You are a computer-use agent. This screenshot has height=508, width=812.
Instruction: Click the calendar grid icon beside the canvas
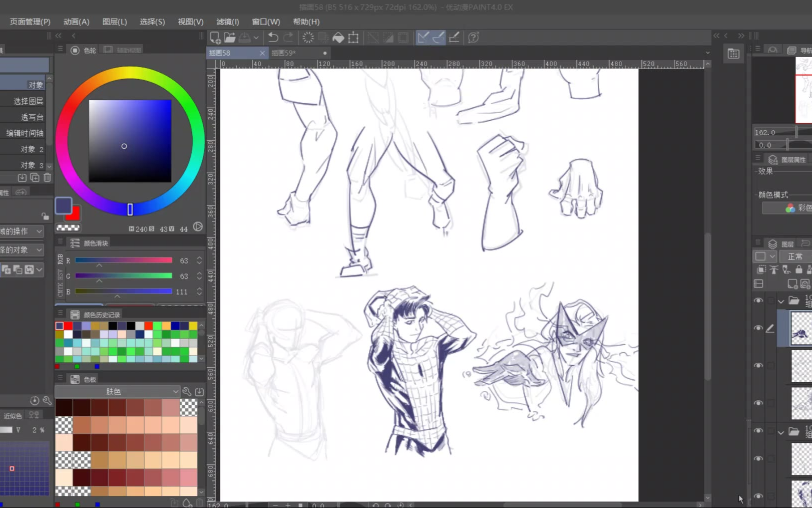[x=733, y=54]
